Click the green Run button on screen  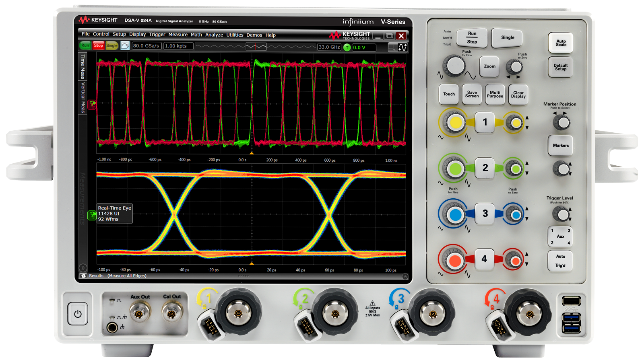[x=85, y=46]
